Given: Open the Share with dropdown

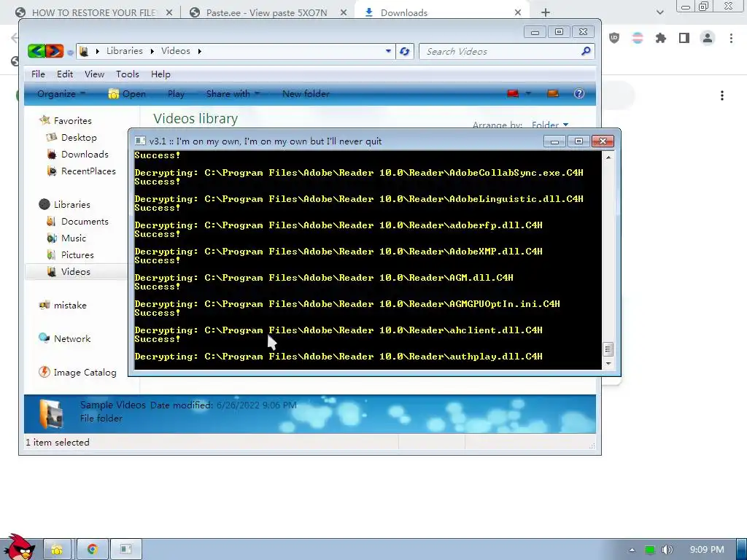Looking at the screenshot, I should pos(233,94).
